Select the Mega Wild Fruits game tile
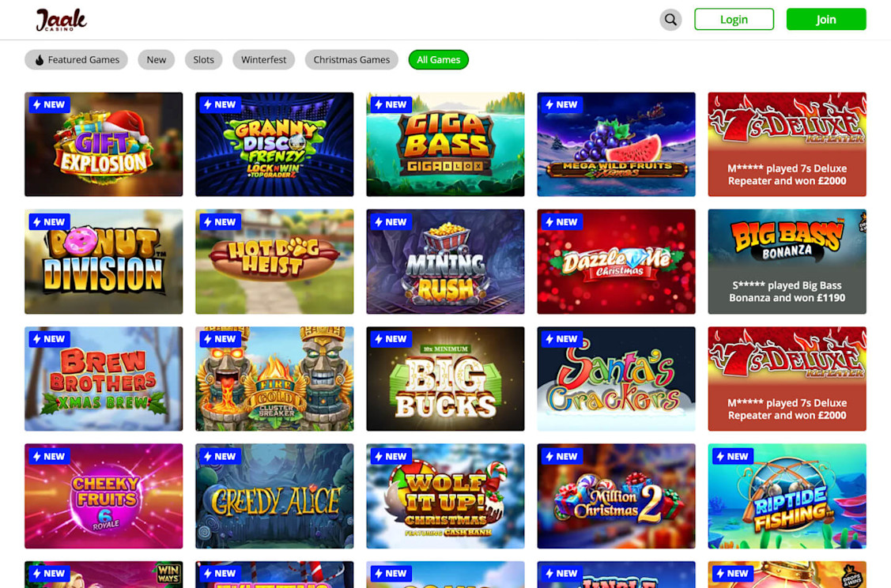 pos(616,145)
